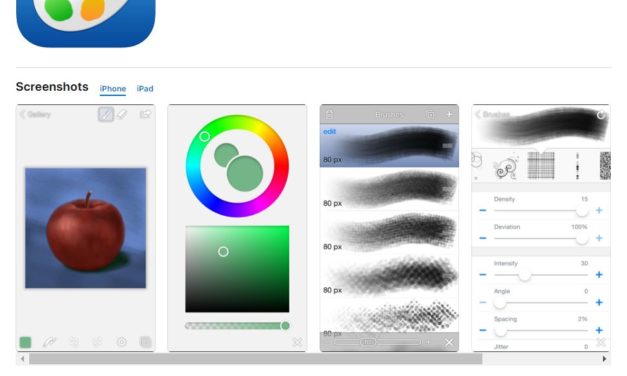Screen dimensions: 627x376
Task: Decrease Spacing with minus button
Action: [483, 330]
